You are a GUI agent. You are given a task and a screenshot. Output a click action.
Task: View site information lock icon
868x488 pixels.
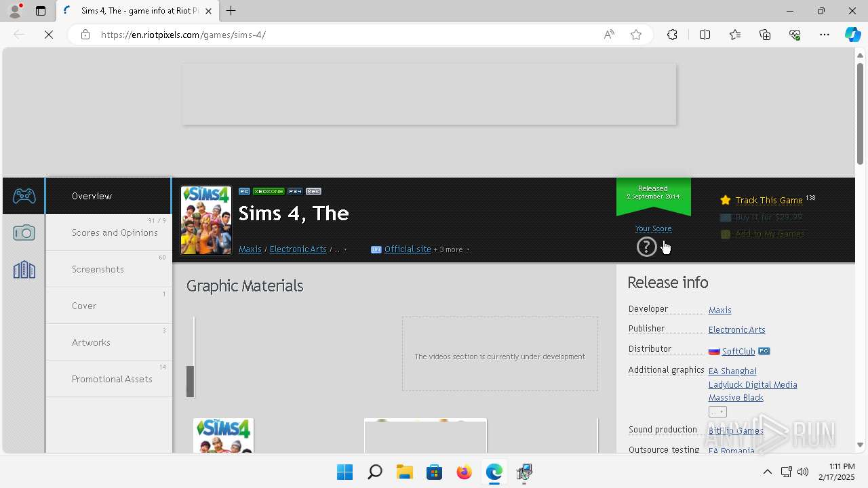(85, 35)
